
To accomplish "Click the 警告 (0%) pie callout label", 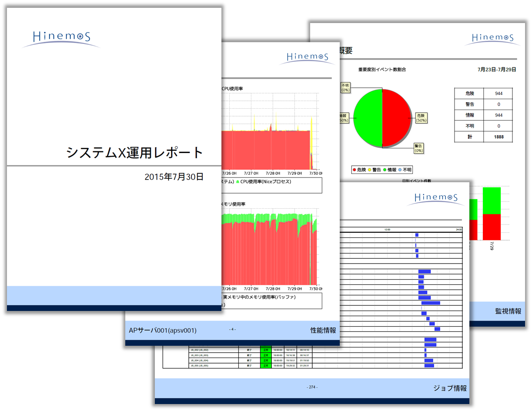I will [418, 148].
